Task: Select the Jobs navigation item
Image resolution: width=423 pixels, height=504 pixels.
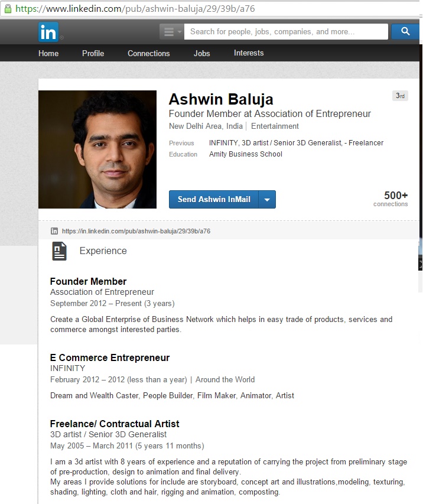Action: pos(201,53)
